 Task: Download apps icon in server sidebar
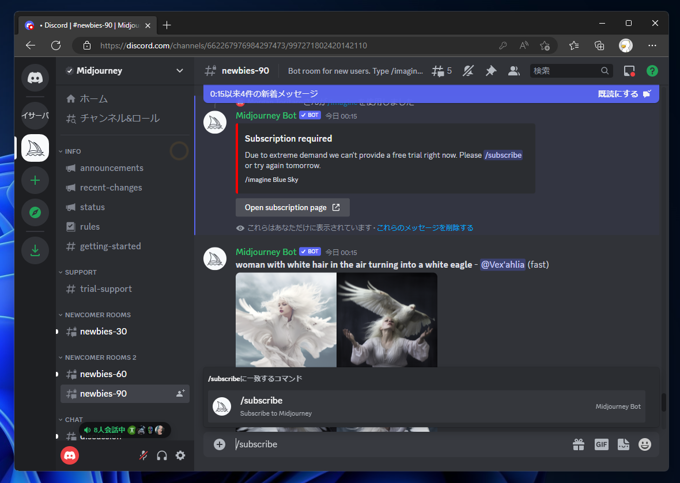(x=35, y=250)
